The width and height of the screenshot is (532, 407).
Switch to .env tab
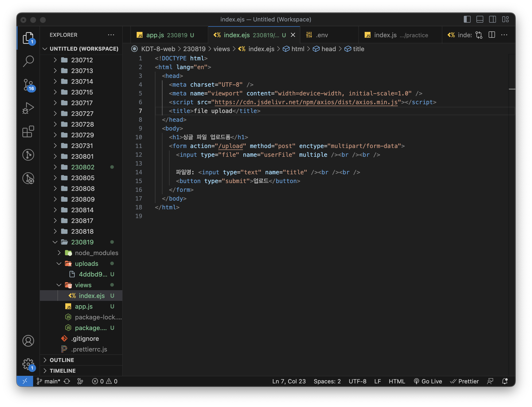329,35
